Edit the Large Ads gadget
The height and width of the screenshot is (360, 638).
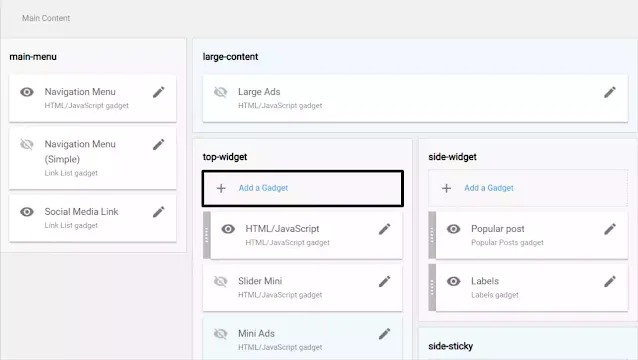(610, 92)
